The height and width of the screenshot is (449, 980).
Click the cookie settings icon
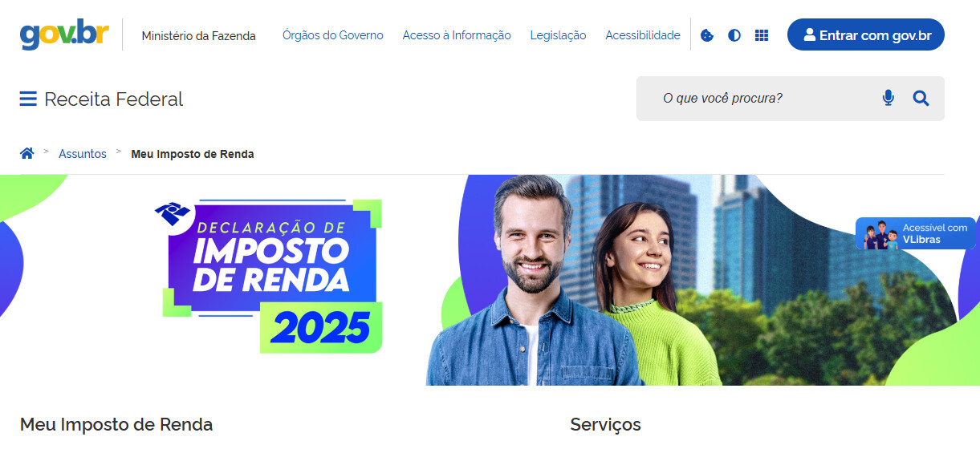[707, 35]
